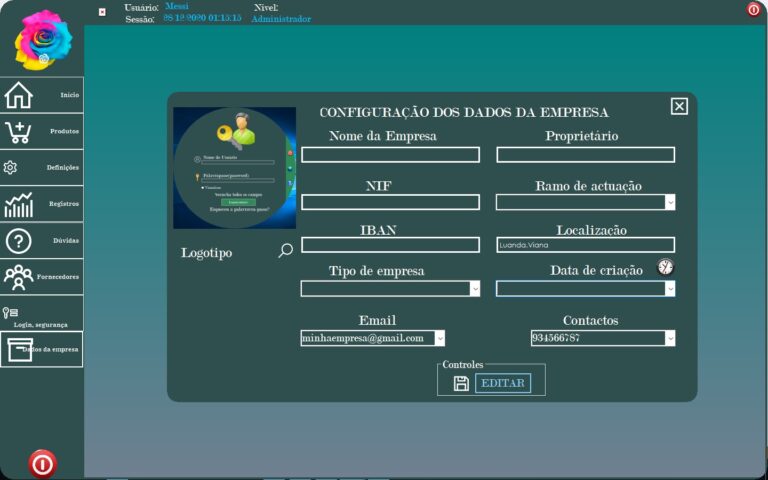Expand the Email combo box arrow
The image size is (768, 480).
[440, 338]
